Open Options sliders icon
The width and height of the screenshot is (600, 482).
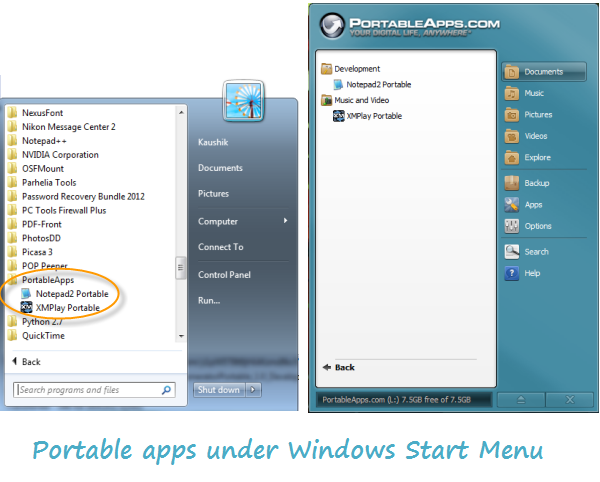pyautogui.click(x=512, y=226)
